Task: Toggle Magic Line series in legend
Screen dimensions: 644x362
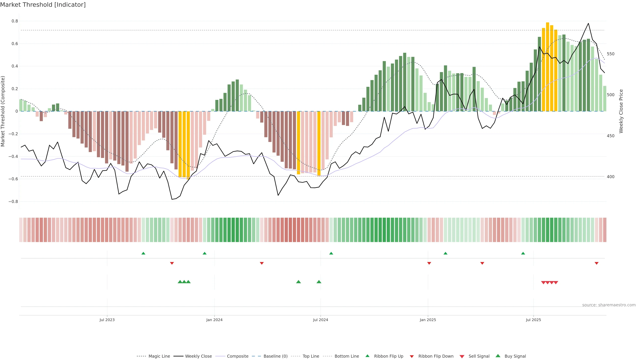Action: [x=159, y=356]
